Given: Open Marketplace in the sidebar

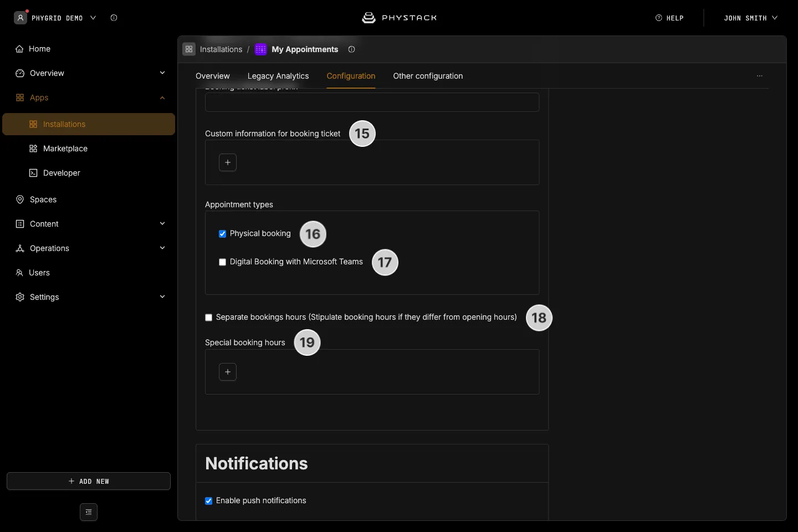Looking at the screenshot, I should click(65, 149).
